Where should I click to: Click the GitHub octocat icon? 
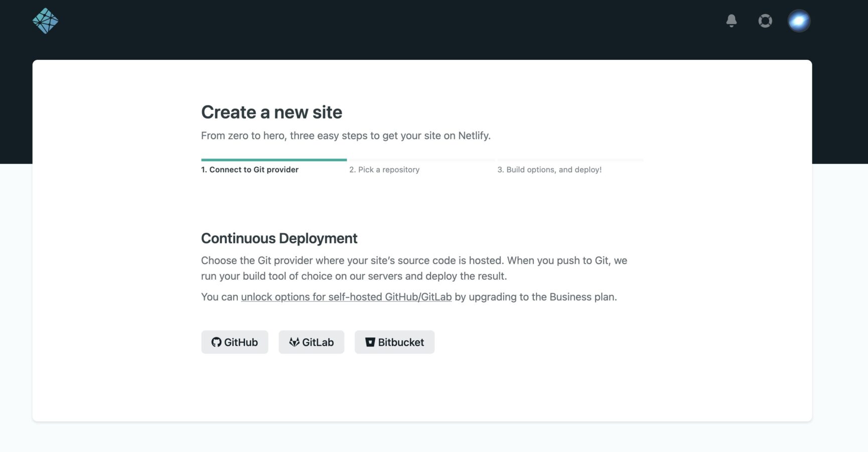click(216, 342)
